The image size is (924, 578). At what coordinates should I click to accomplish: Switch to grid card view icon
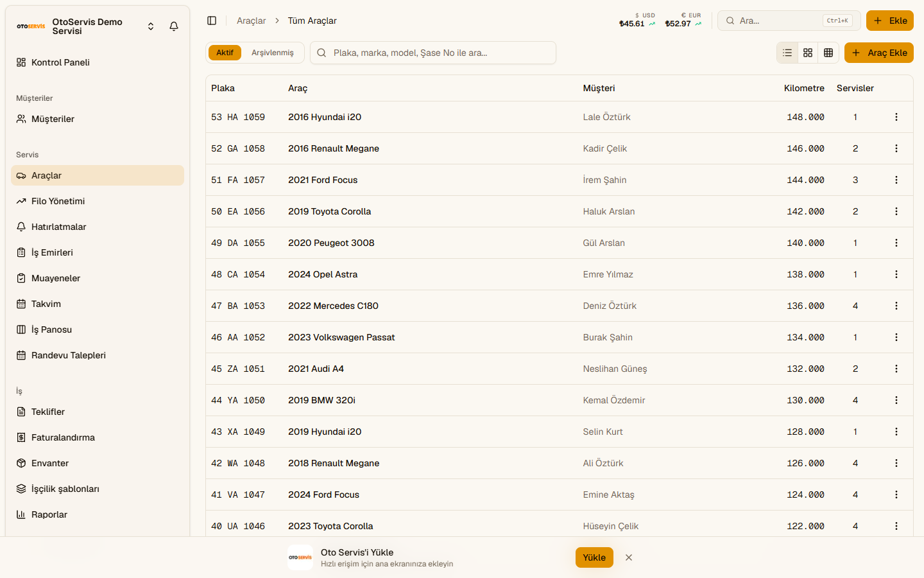click(x=808, y=53)
